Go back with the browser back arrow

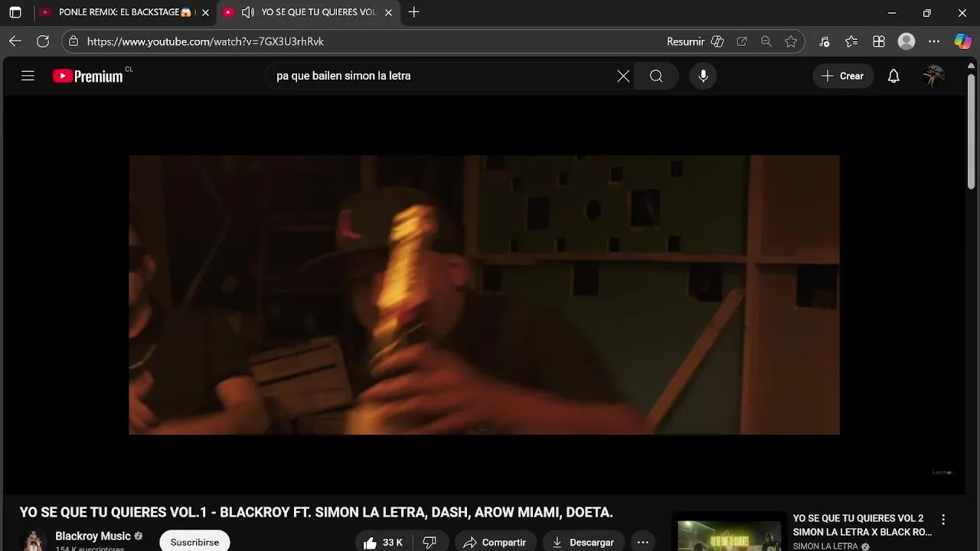click(x=15, y=41)
